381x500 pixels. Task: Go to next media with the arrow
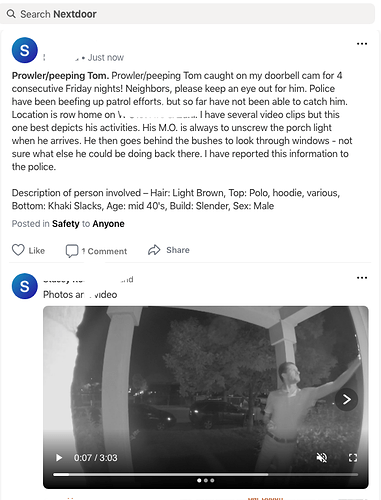point(346,399)
